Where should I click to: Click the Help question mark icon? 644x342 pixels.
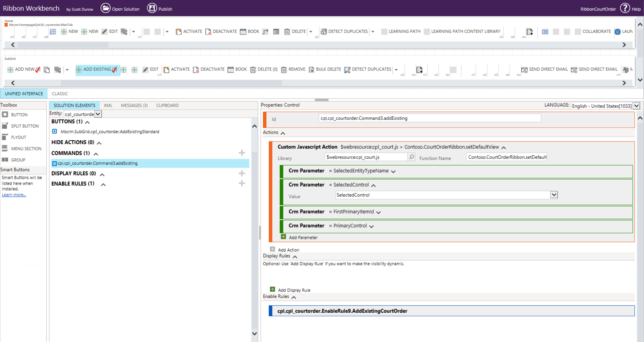coord(625,8)
